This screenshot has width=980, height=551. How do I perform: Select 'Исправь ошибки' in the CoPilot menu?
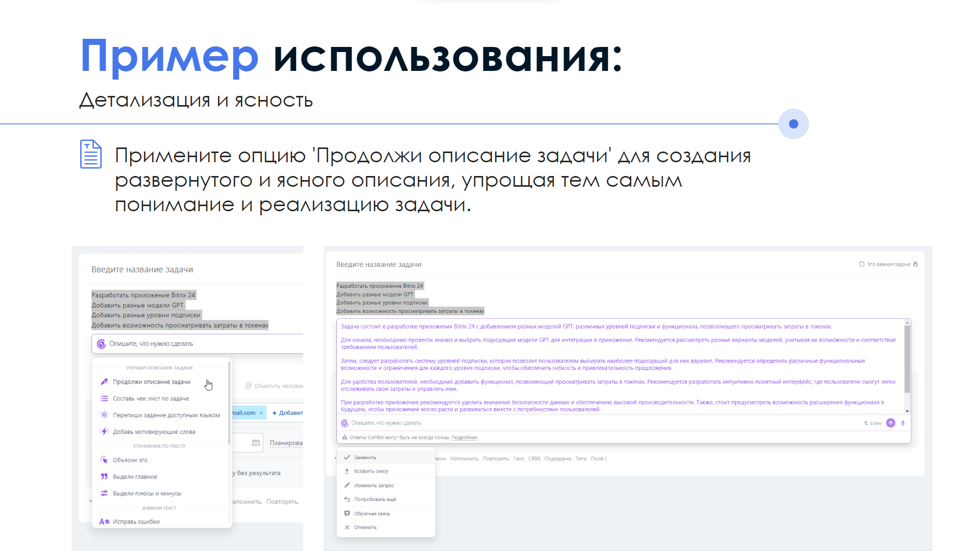[136, 521]
